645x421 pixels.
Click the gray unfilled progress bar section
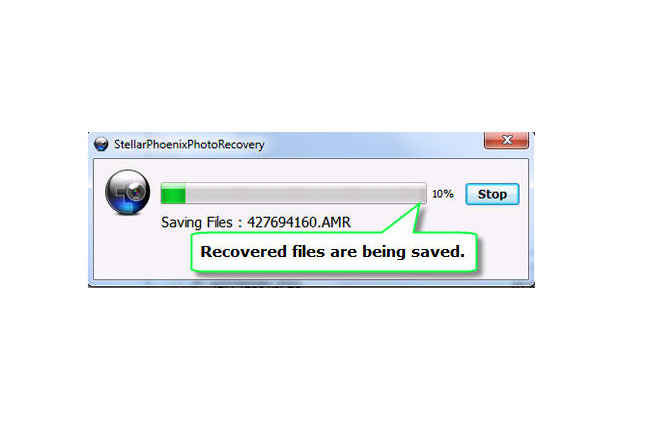[x=305, y=193]
